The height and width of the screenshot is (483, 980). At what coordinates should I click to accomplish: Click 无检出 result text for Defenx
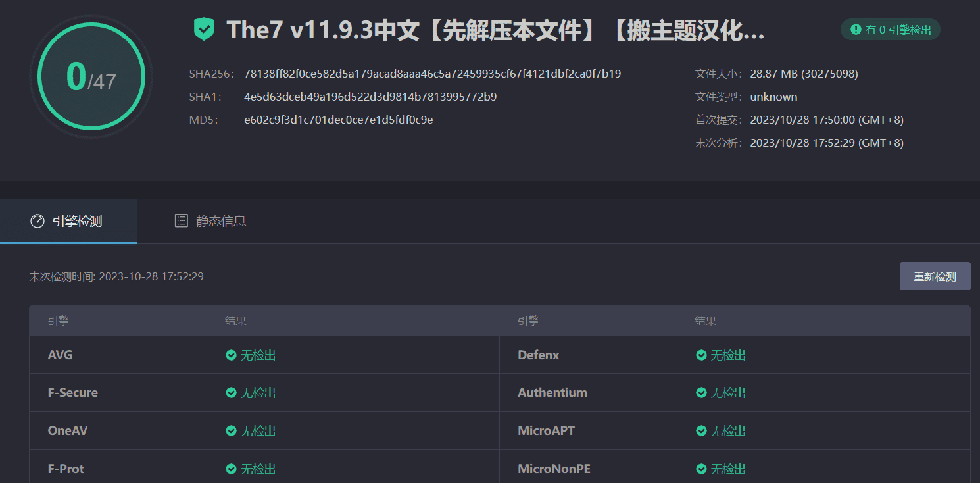tap(729, 355)
